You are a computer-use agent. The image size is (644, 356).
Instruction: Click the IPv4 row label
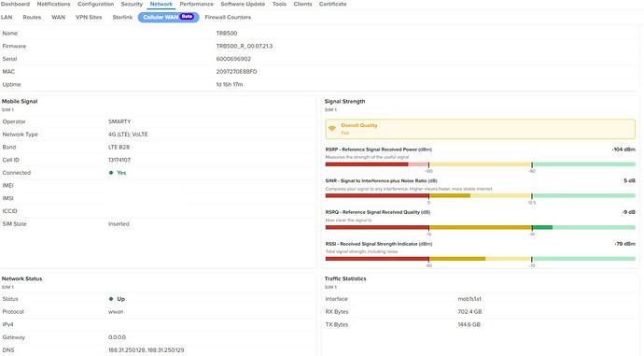tap(7, 324)
